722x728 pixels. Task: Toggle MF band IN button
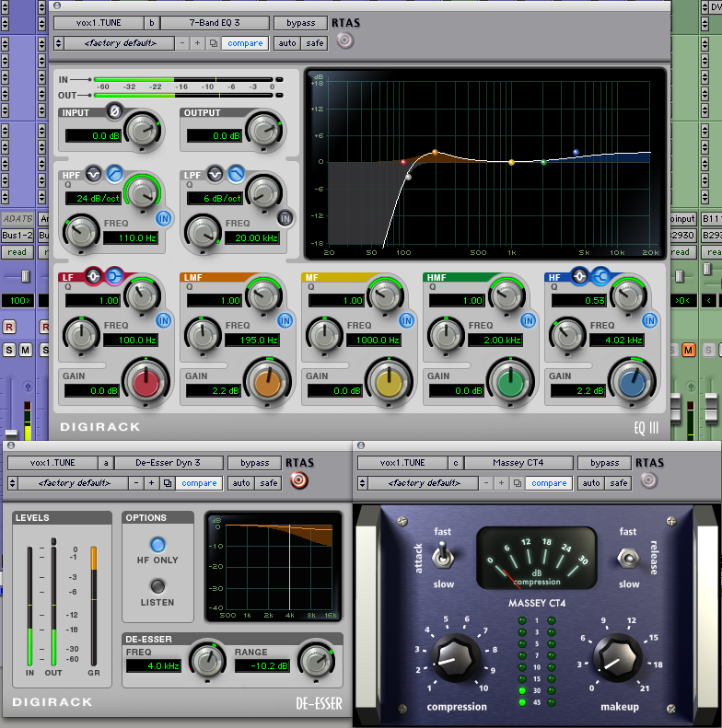(406, 320)
